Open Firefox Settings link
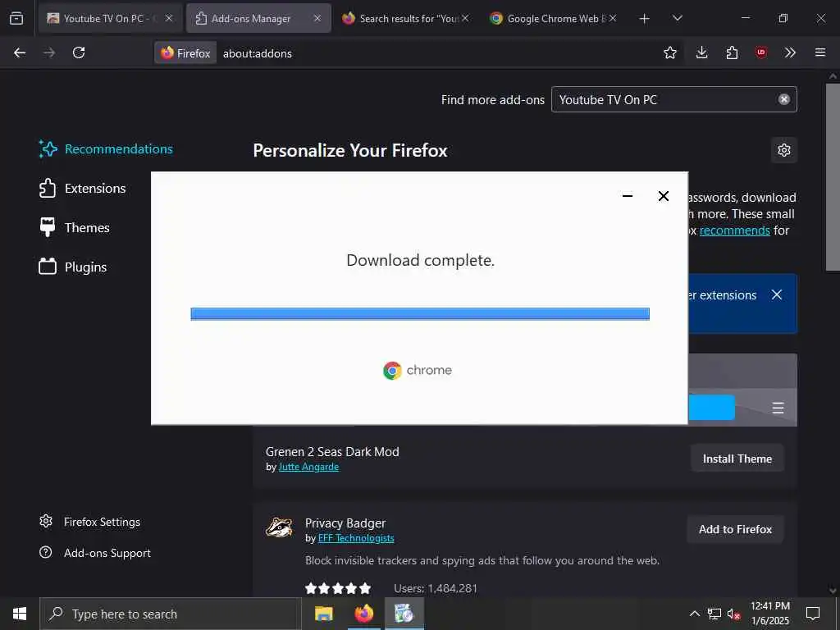 pos(90,522)
